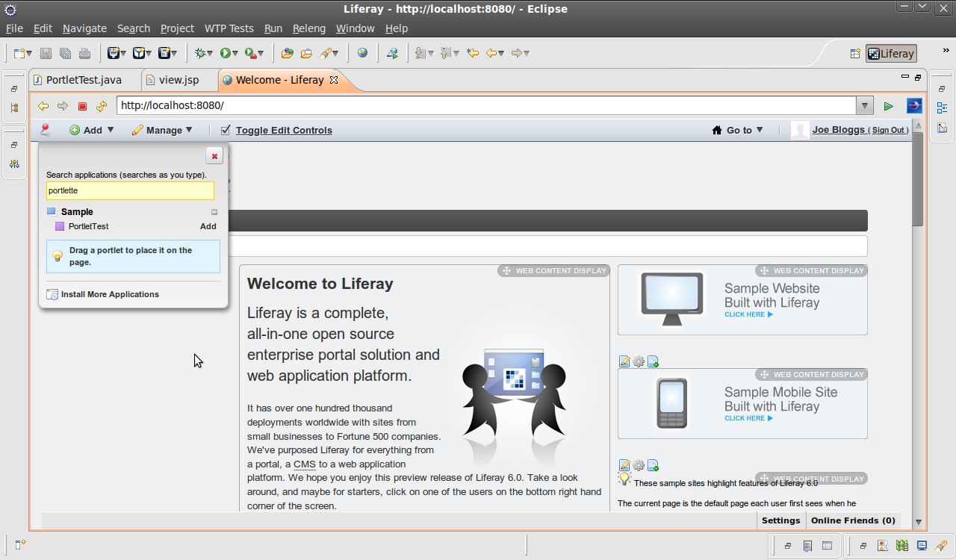Viewport: 956px width, 560px height.
Task: Click the search applications input field
Action: (x=130, y=191)
